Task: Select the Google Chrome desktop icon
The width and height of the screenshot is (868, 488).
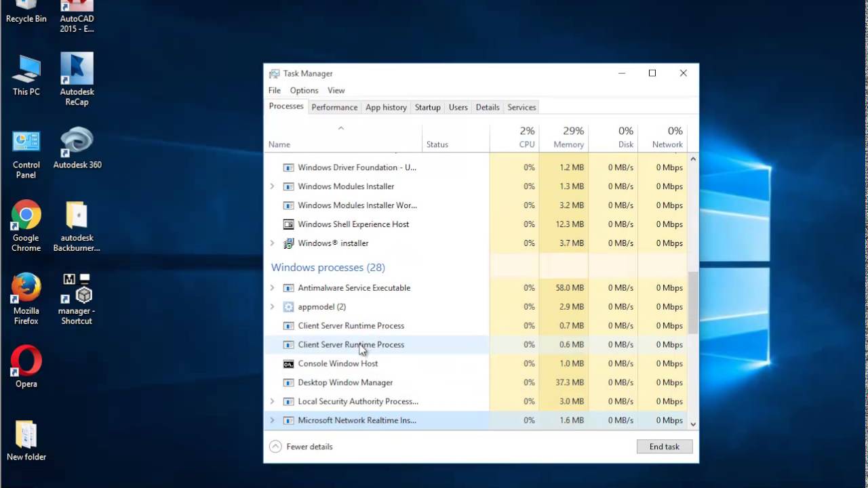Action: pyautogui.click(x=26, y=226)
